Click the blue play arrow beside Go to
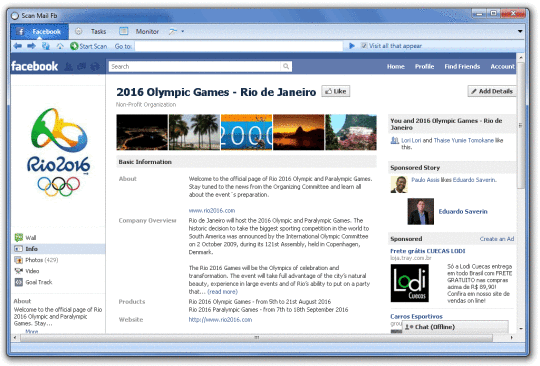This screenshot has height=366, width=540. pyautogui.click(x=352, y=46)
